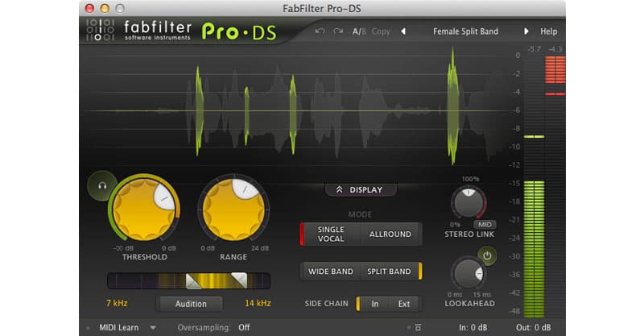Screen dimensions: 644x336
Task: Click the right frequency range handle
Action: click(239, 280)
